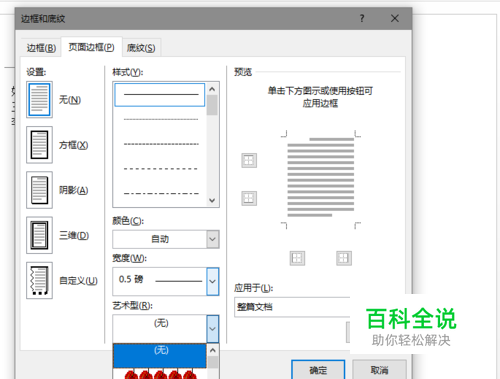Click the 0.5 磅 width value

[131, 279]
